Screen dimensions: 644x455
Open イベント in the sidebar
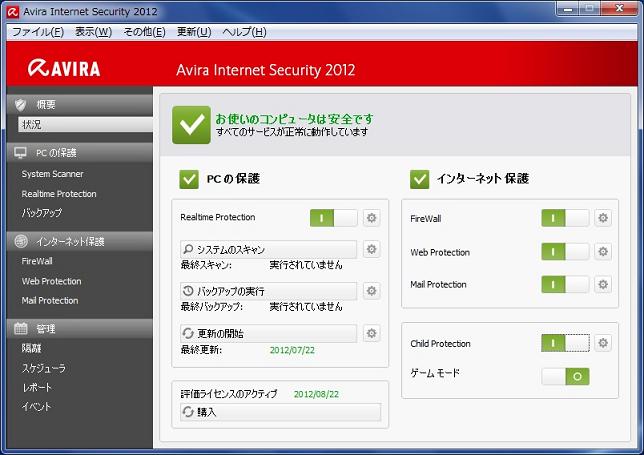click(37, 407)
